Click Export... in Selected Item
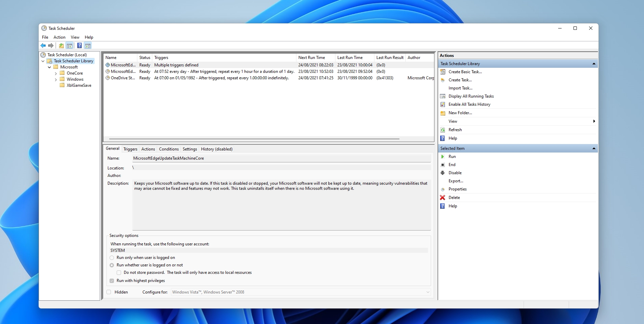The width and height of the screenshot is (644, 324). pos(455,181)
